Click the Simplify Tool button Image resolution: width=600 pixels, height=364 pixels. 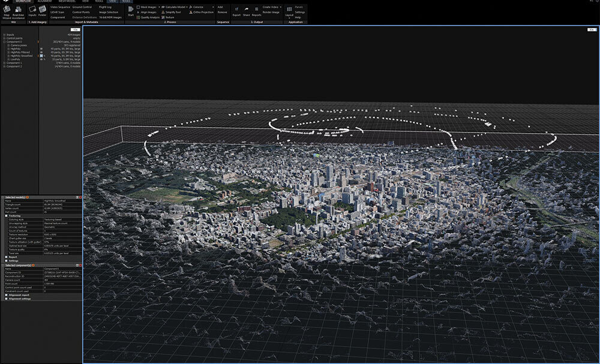[x=170, y=12]
